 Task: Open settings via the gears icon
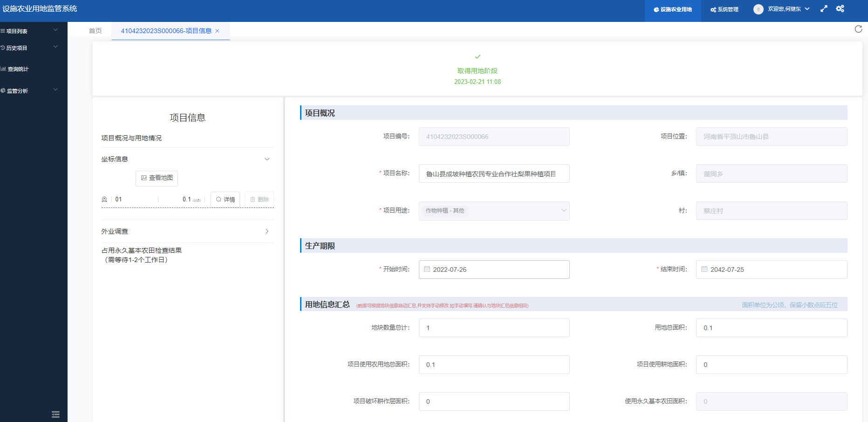pos(840,9)
